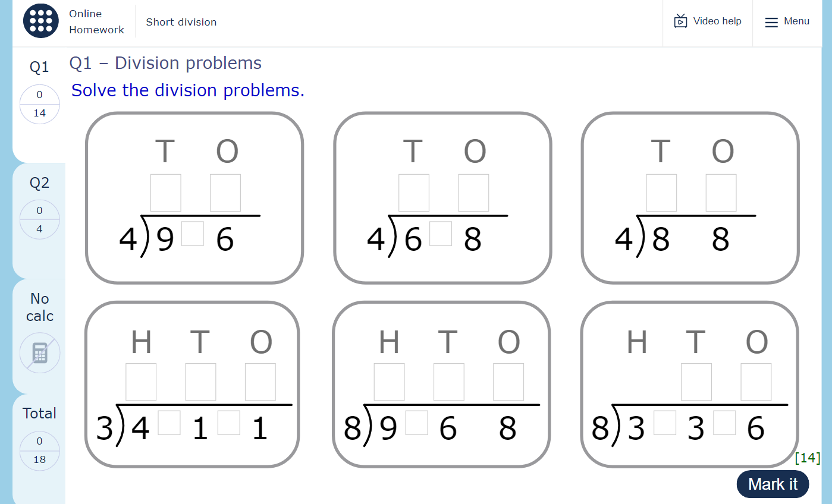
Task: Click the ones answer box above 4 into 68
Action: click(x=473, y=193)
